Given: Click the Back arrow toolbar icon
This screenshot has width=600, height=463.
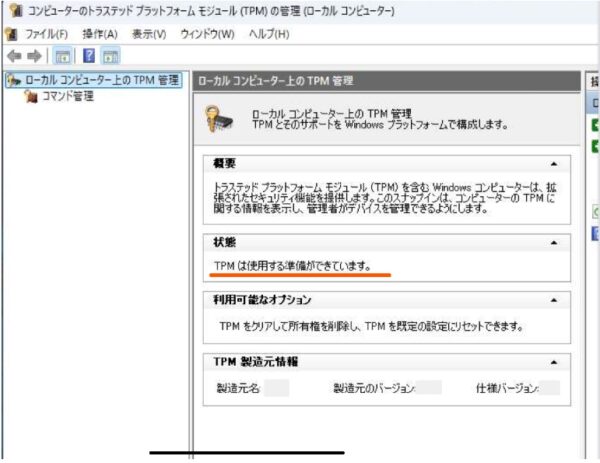Looking at the screenshot, I should click(14, 56).
